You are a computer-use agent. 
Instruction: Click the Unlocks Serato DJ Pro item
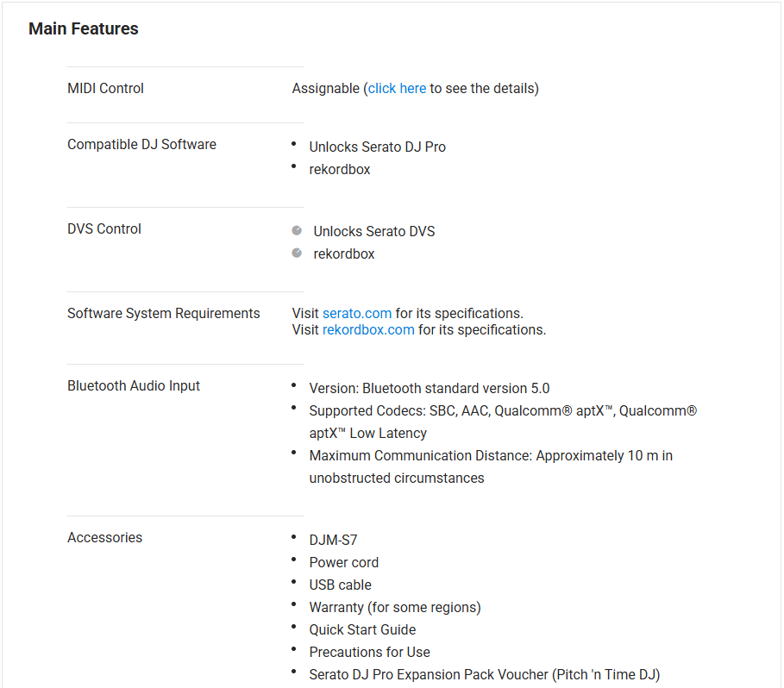pos(377,147)
